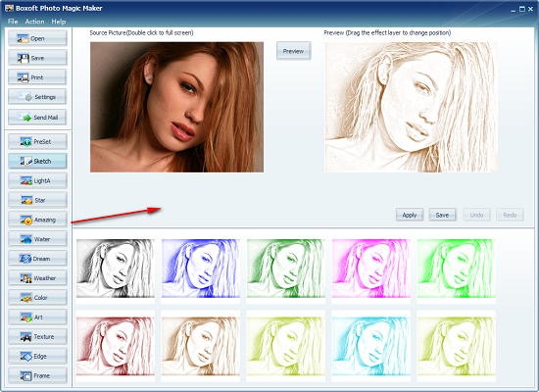Open the File menu

coord(13,22)
